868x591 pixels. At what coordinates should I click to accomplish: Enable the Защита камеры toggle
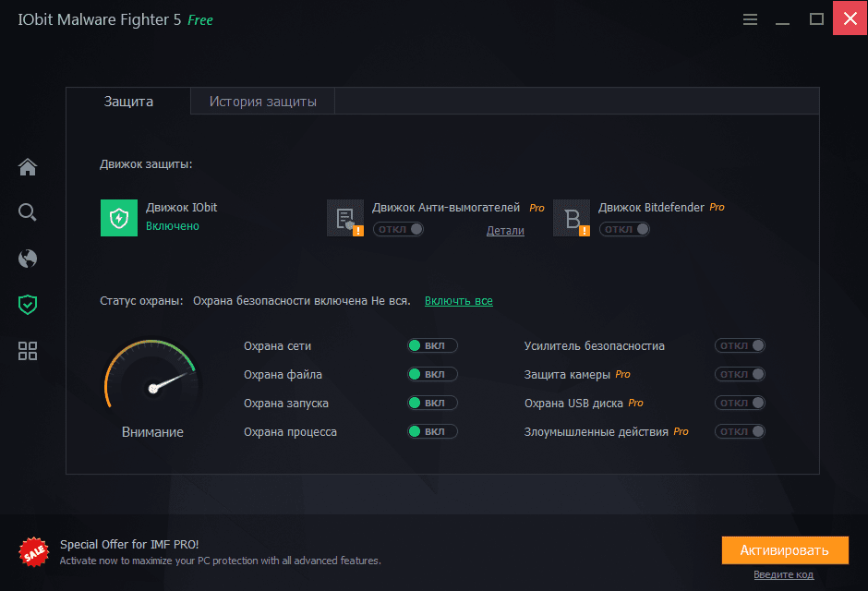741,375
